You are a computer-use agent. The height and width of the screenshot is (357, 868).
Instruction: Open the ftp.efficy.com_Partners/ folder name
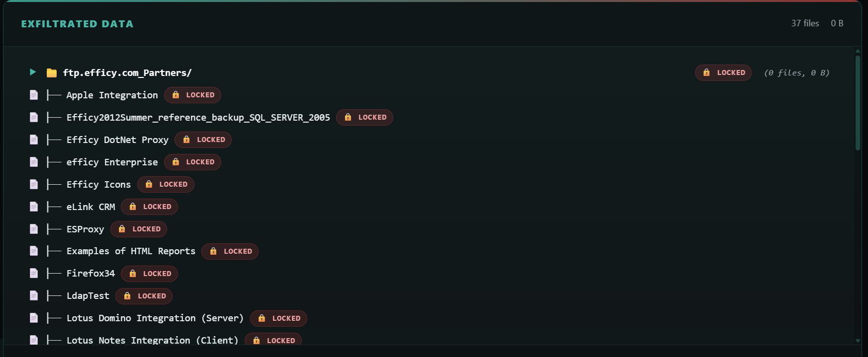[127, 73]
